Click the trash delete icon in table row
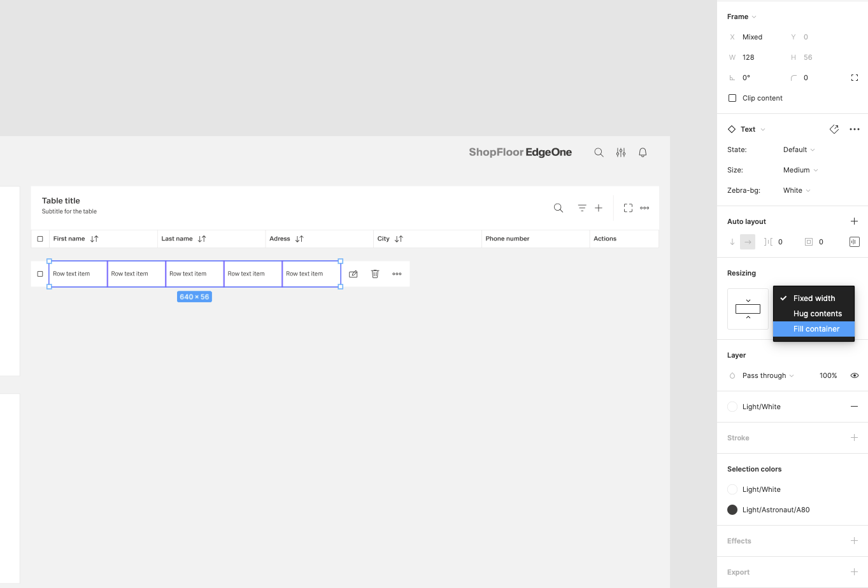868x588 pixels. click(x=375, y=274)
